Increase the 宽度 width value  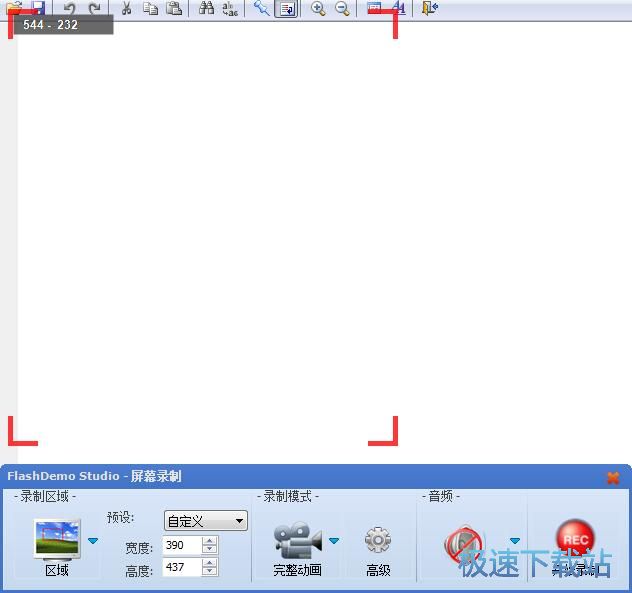pyautogui.click(x=210, y=541)
